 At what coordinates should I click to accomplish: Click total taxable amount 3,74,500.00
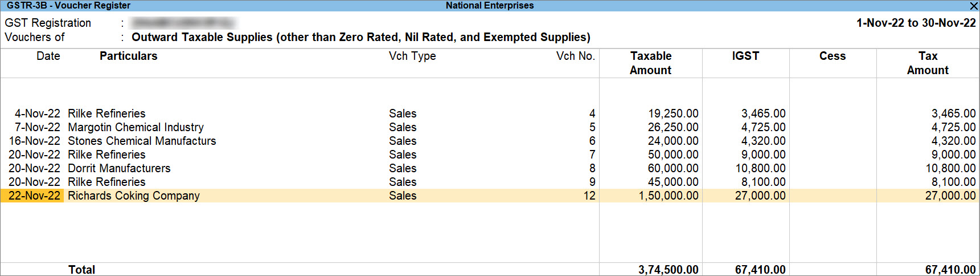pos(669,270)
